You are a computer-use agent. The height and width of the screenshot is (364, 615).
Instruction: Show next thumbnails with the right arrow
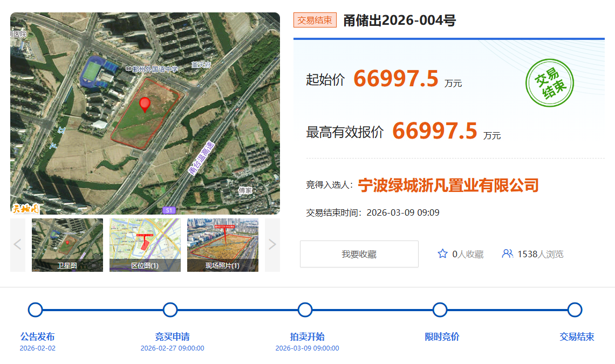point(272,245)
